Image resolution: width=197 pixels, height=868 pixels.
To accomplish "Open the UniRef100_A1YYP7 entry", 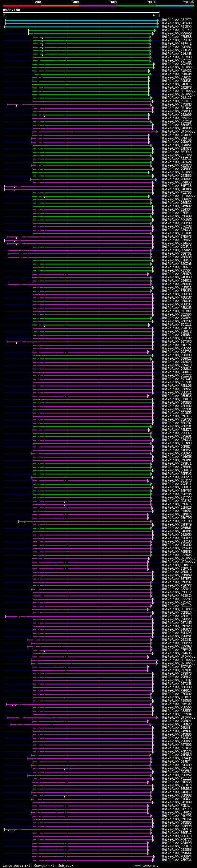I will tap(177, 497).
